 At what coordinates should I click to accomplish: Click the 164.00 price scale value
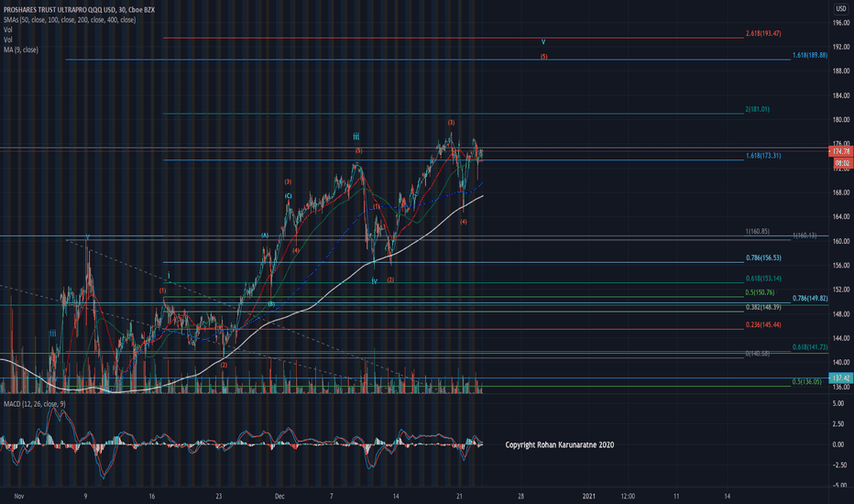pos(841,217)
